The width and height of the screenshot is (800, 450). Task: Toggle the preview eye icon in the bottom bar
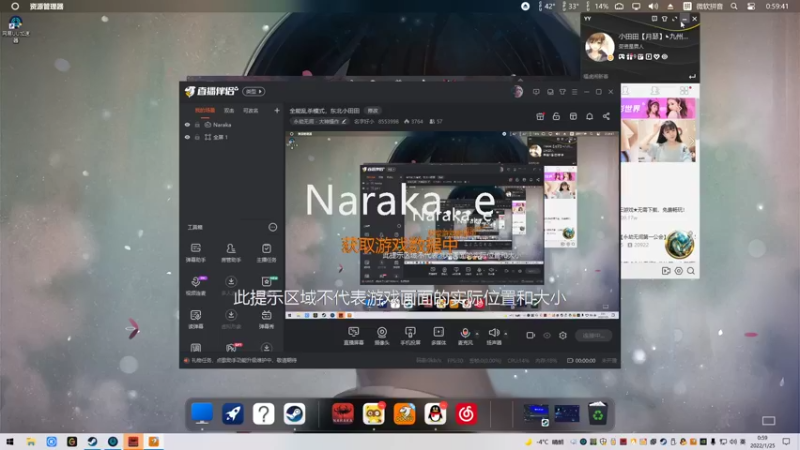[x=547, y=336]
